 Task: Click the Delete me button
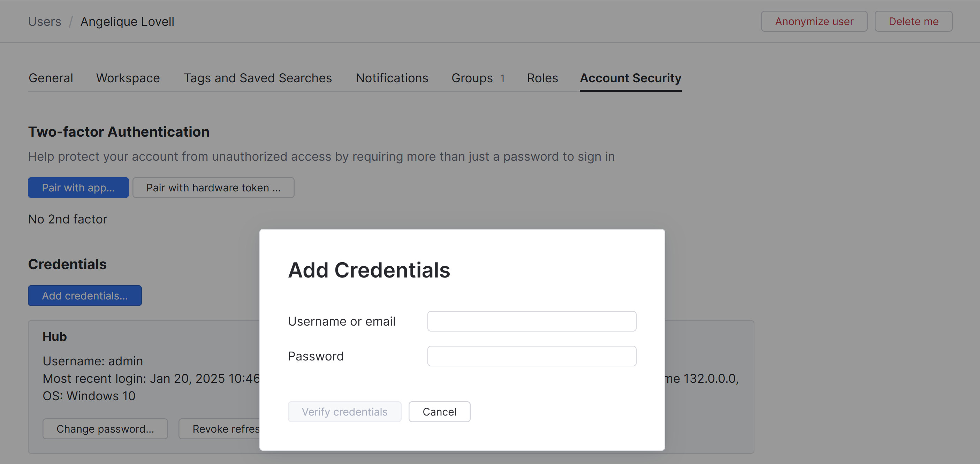[913, 21]
